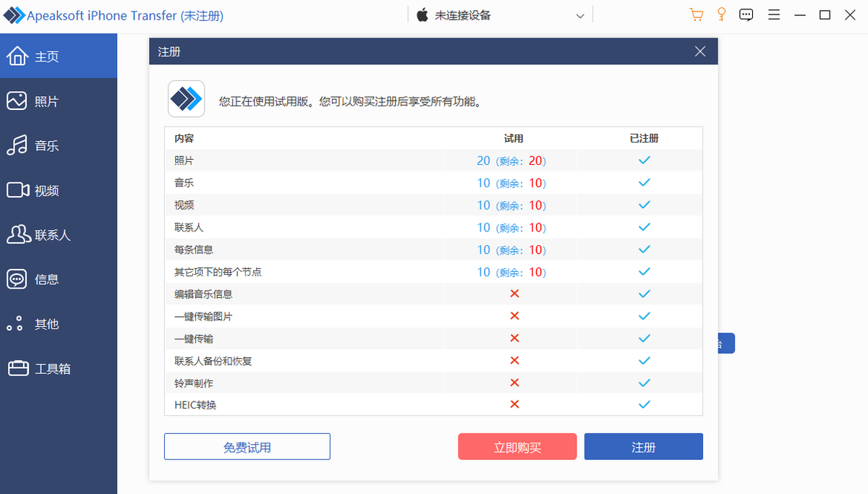
Task: Click the red 立即购买 buy now button
Action: pos(517,447)
